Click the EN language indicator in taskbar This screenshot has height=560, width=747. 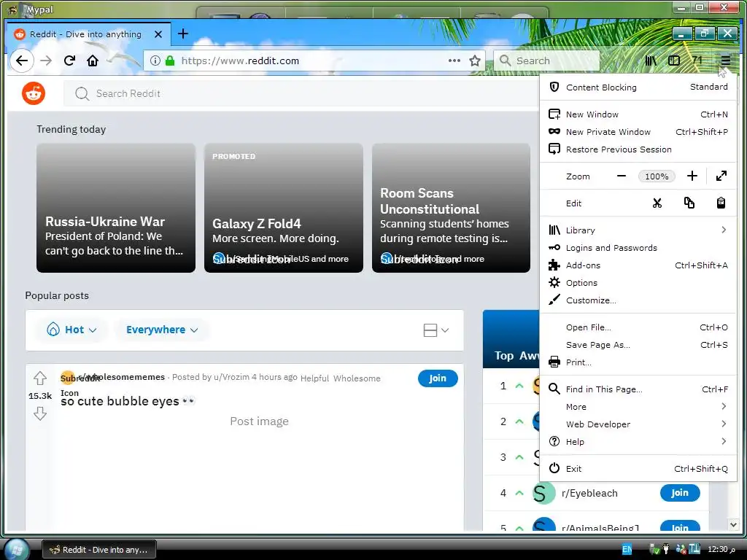coord(627,550)
